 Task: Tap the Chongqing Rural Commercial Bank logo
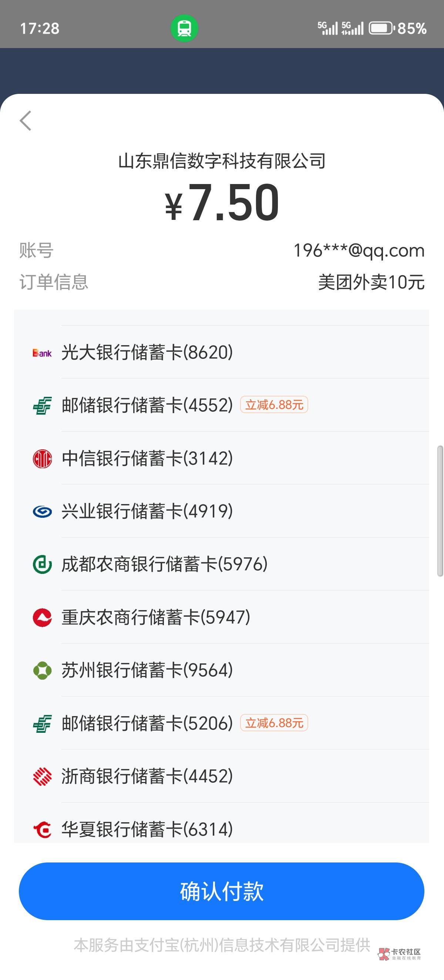[x=42, y=617]
